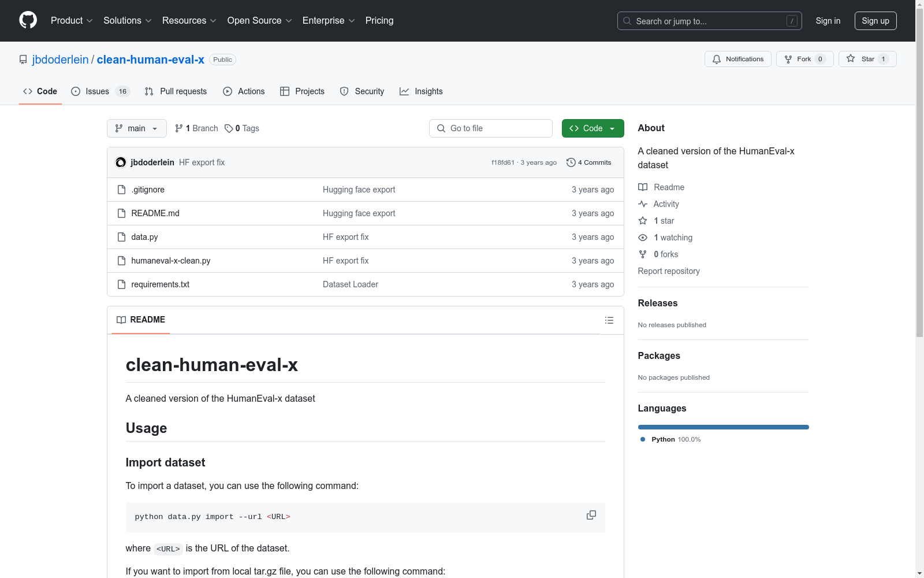Viewport: 924px width, 578px height.
Task: Click the eye icon beside 1 watching
Action: (643, 238)
